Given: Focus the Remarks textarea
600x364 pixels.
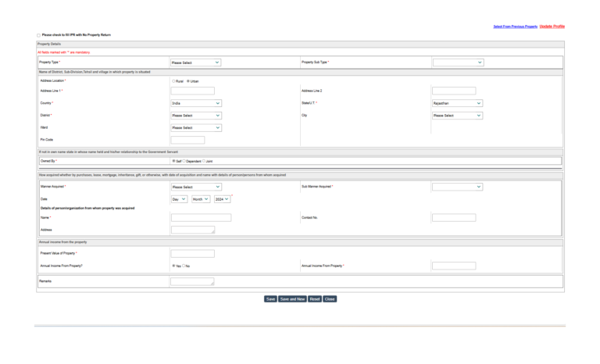Looking at the screenshot, I should click(192, 281).
